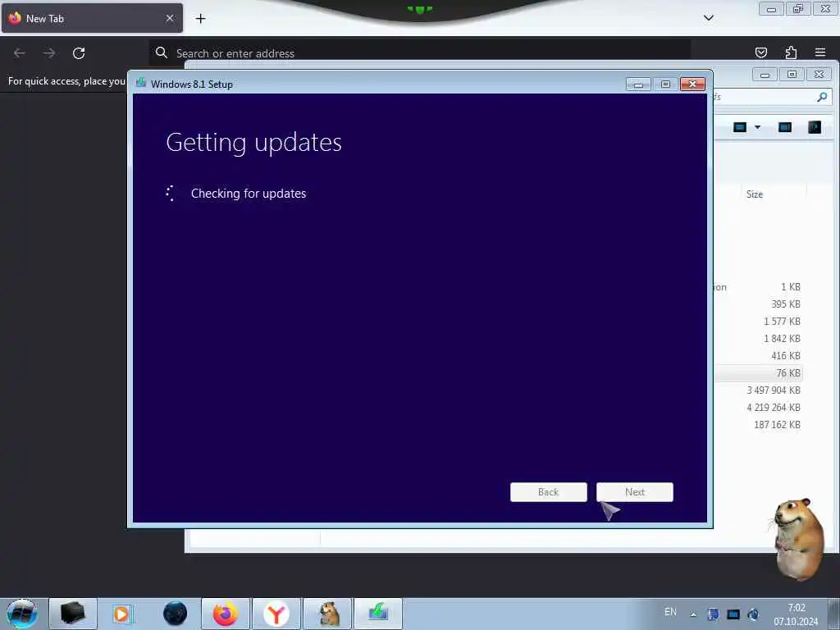Expand the Firefox list all tabs chevron

pos(708,18)
